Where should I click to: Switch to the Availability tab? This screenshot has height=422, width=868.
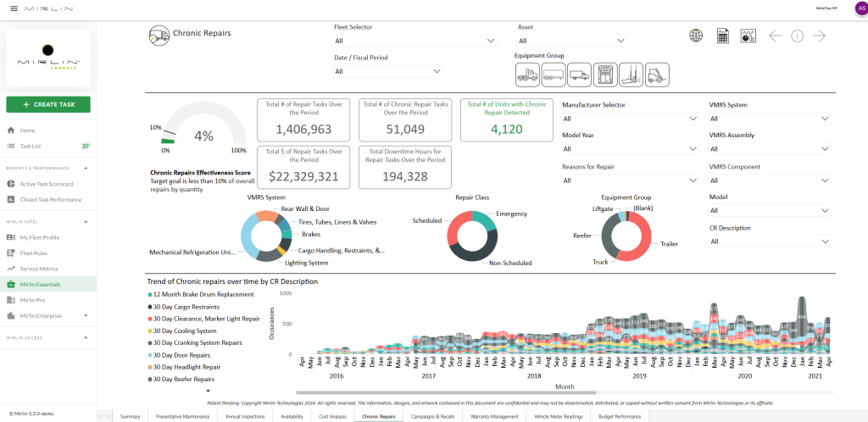[292, 416]
